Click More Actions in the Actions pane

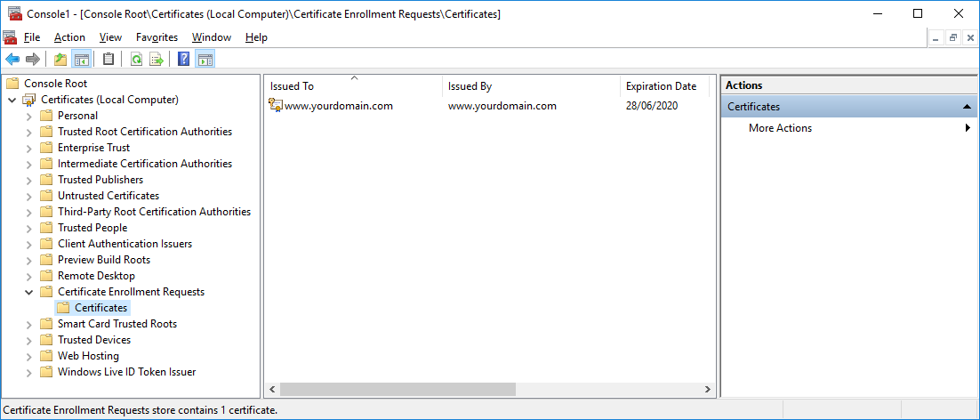click(780, 128)
